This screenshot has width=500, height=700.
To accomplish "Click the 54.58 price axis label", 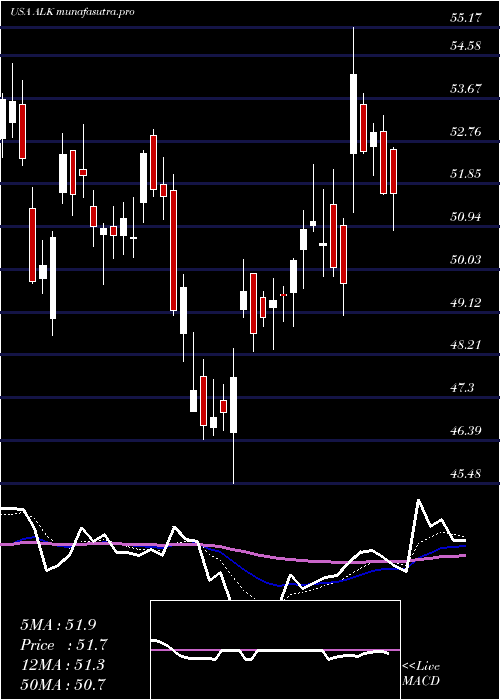I will (466, 46).
